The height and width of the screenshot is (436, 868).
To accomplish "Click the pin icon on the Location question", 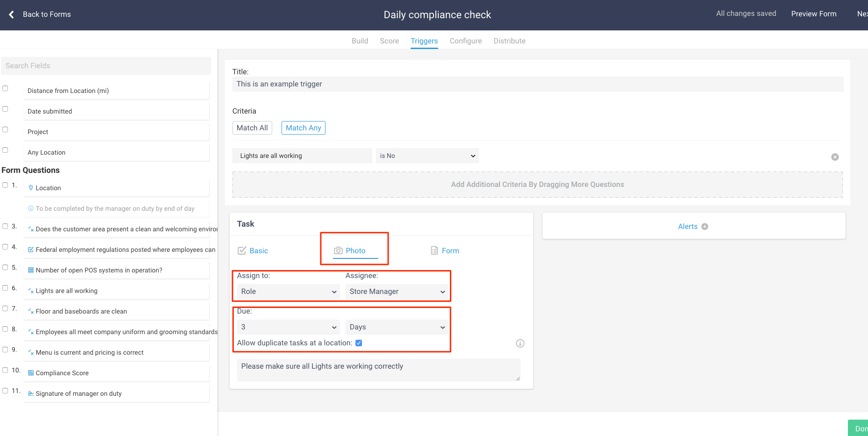I will point(31,188).
